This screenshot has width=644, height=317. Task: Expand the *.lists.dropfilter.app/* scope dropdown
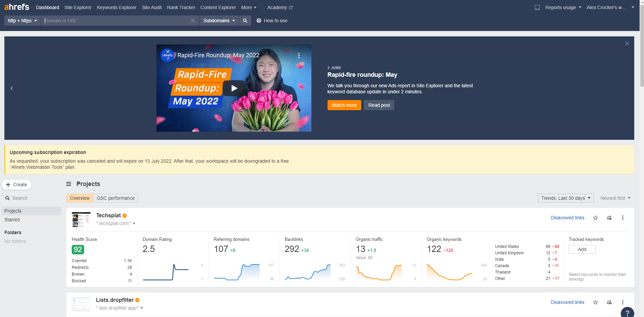point(120,308)
